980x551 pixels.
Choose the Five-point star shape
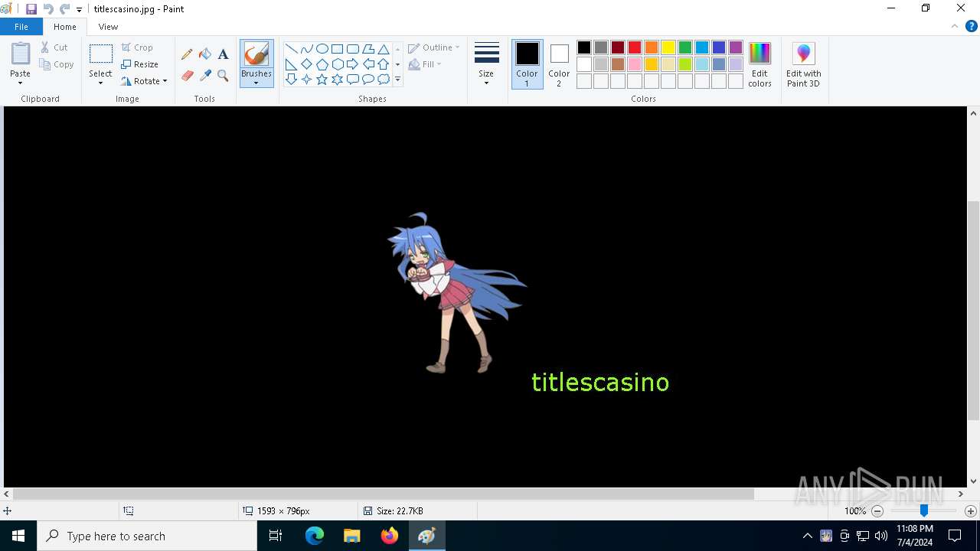322,80
